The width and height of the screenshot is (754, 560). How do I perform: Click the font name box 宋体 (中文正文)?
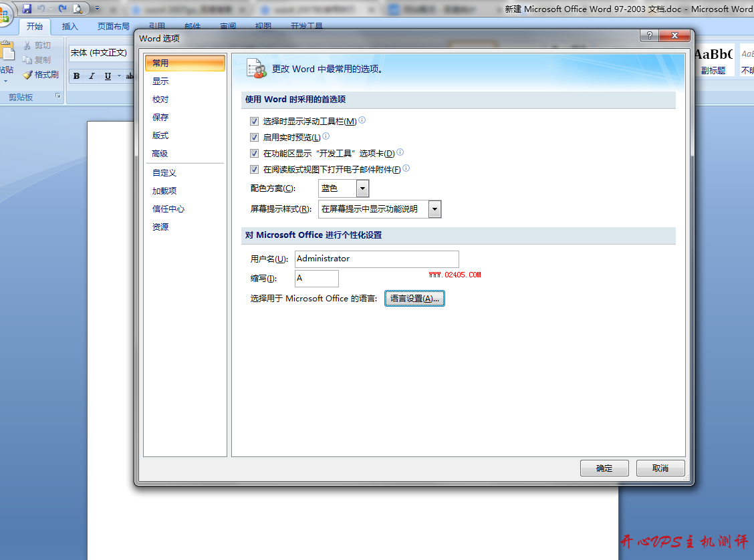coord(100,52)
